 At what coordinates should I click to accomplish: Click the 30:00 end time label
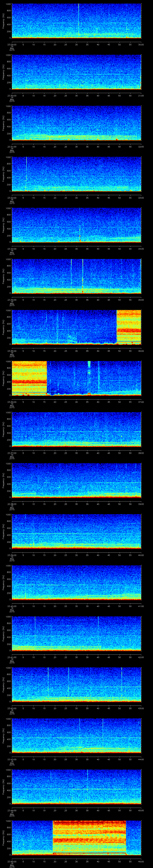(x=141, y=44)
